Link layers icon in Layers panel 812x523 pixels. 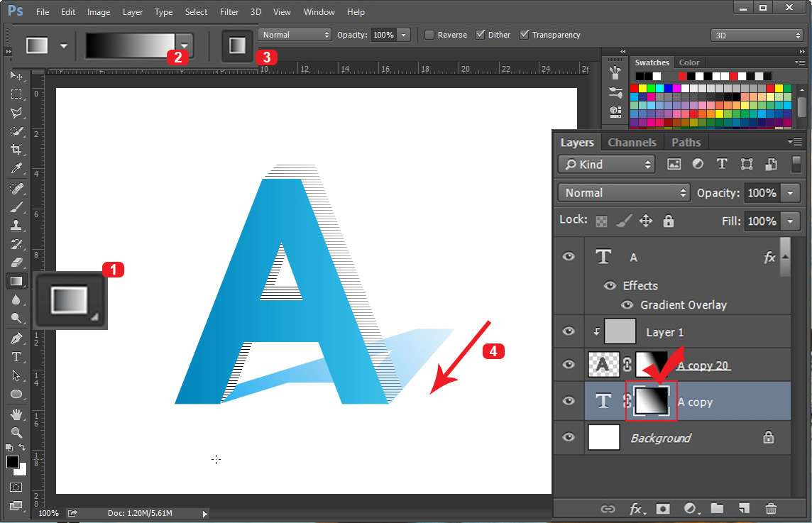point(608,509)
